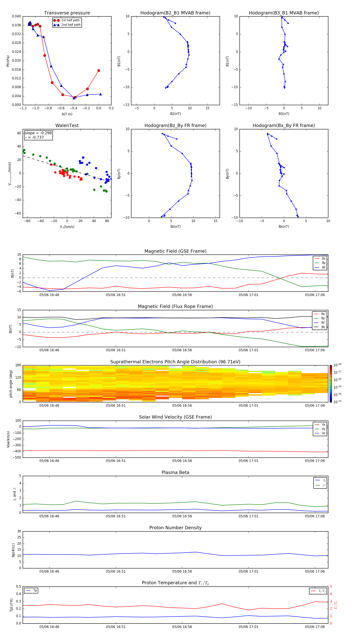This screenshot has height=644, width=351.
Task: Click "By'" legend entry in Flux Rope plot
Action: 320,318
